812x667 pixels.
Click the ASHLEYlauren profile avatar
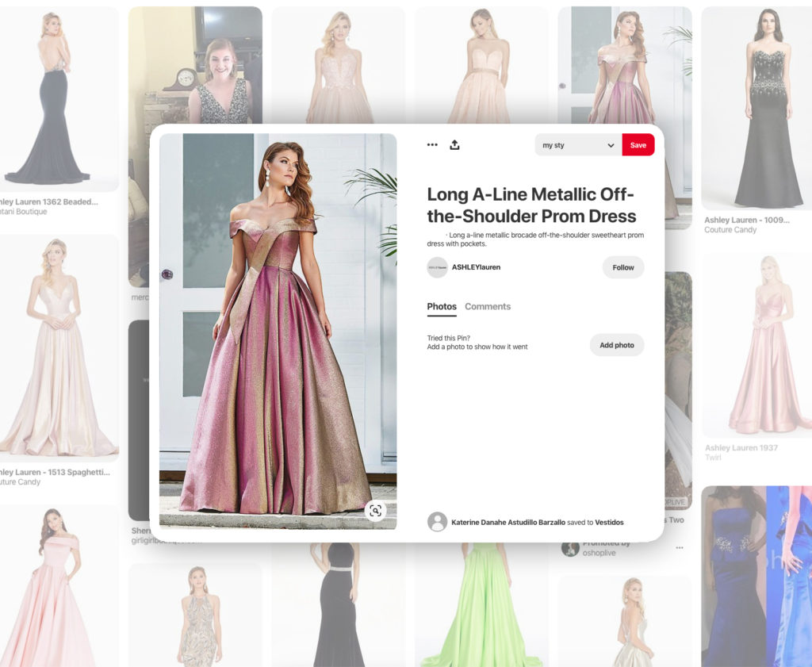(437, 268)
